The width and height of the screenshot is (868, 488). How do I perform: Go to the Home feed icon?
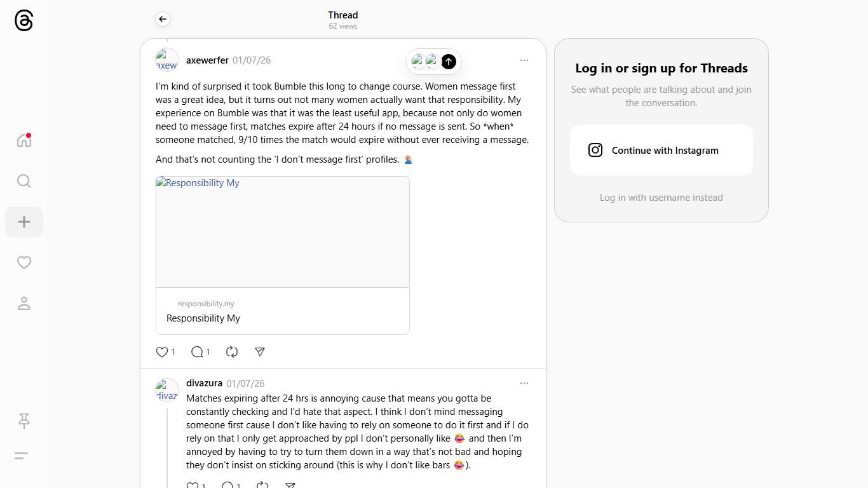tap(24, 140)
